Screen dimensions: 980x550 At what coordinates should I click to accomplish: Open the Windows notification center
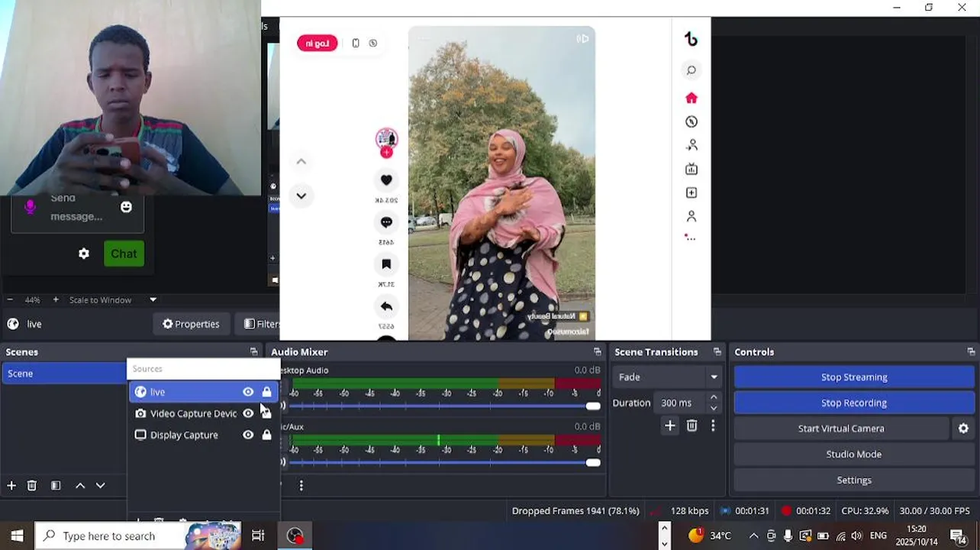click(x=958, y=535)
